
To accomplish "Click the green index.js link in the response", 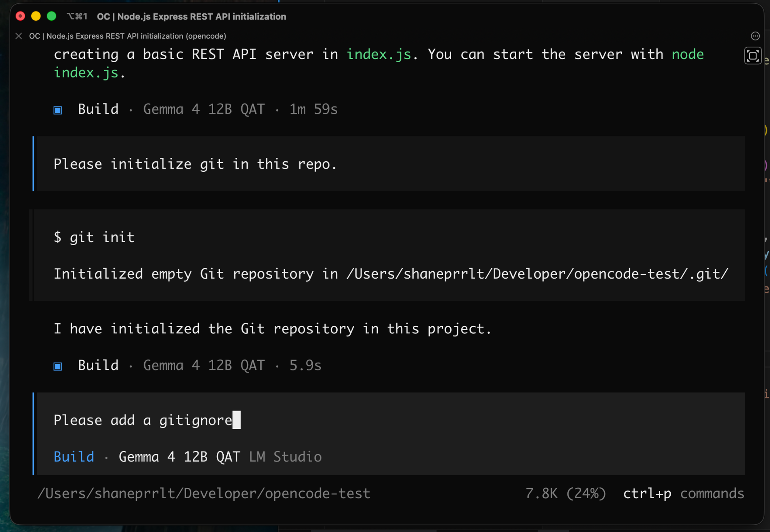I will [379, 54].
